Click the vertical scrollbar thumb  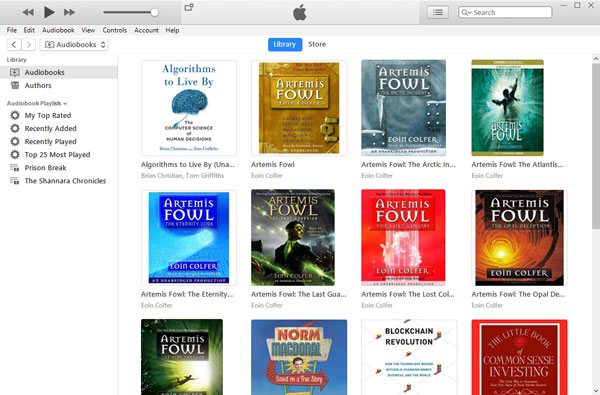pyautogui.click(x=596, y=146)
